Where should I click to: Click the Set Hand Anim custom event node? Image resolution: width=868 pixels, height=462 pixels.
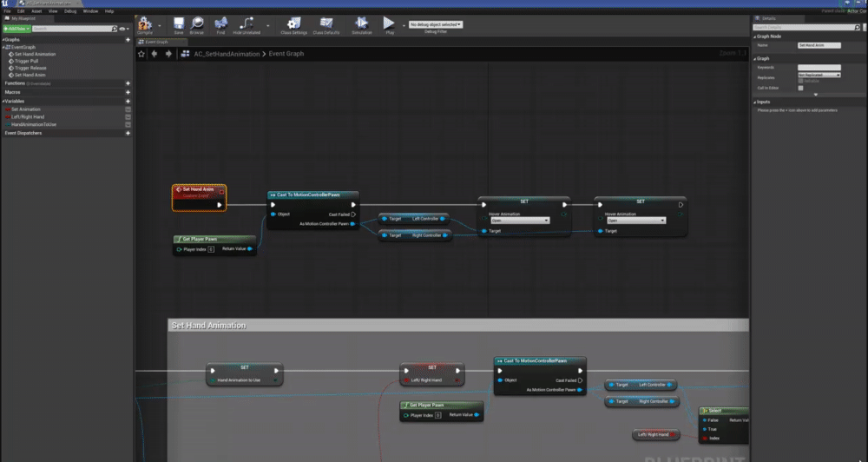(199, 197)
